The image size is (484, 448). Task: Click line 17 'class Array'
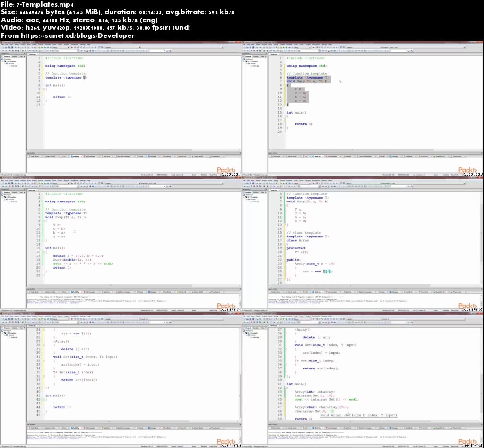pos(298,240)
